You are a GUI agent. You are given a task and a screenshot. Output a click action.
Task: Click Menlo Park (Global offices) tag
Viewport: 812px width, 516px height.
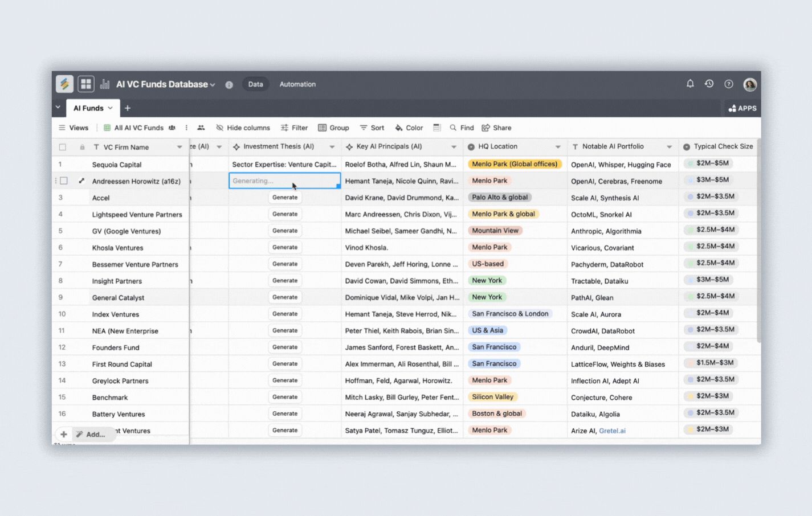click(515, 164)
